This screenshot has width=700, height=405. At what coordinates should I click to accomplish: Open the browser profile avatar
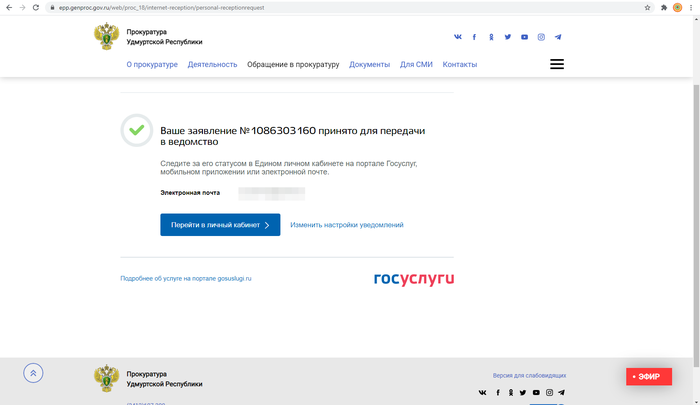click(x=677, y=8)
